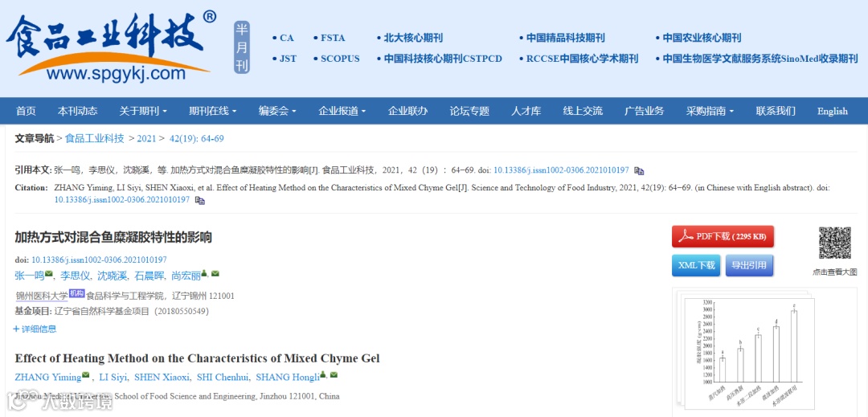Click 中国农业核心期刊 label
Screen dimensions: 868x417
point(702,38)
